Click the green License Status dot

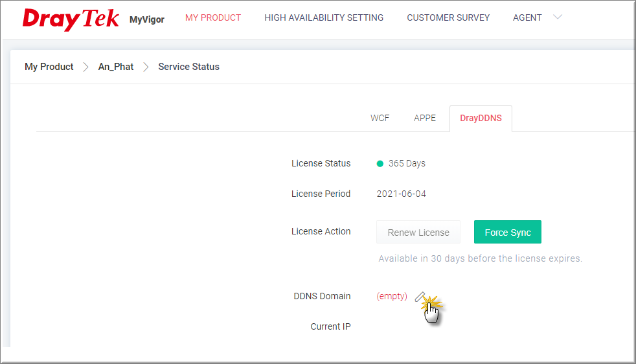pos(380,164)
